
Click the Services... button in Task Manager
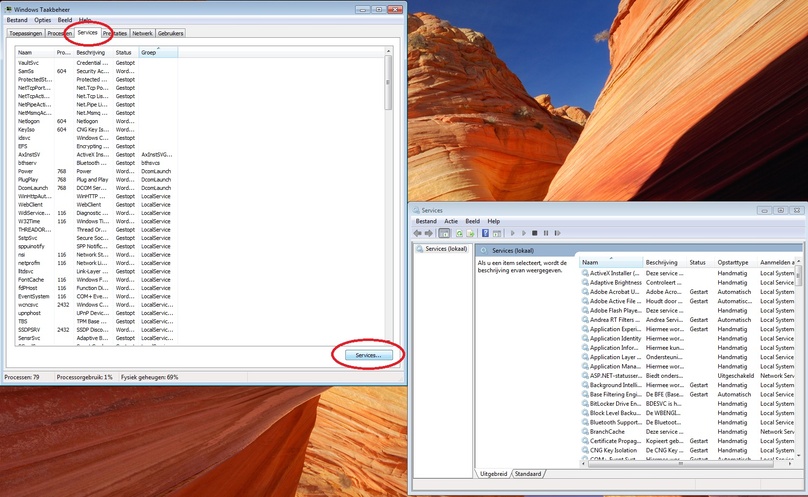tap(368, 355)
